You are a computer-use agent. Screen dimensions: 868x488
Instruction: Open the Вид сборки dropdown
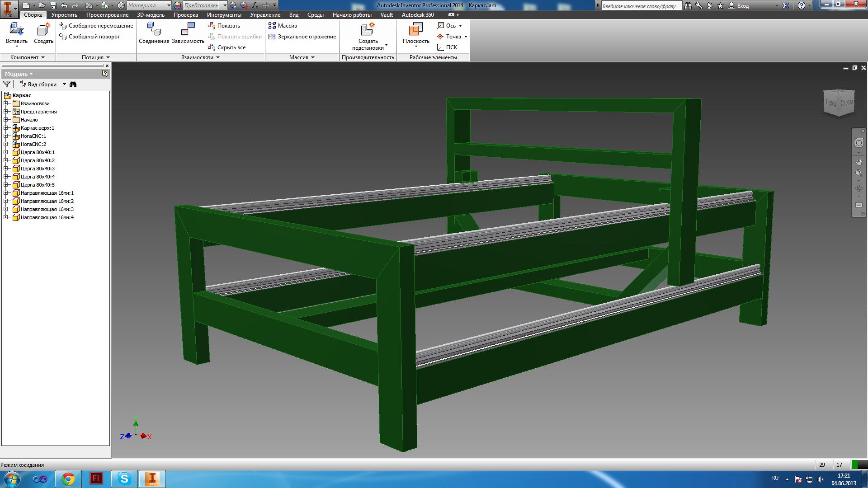(x=64, y=84)
